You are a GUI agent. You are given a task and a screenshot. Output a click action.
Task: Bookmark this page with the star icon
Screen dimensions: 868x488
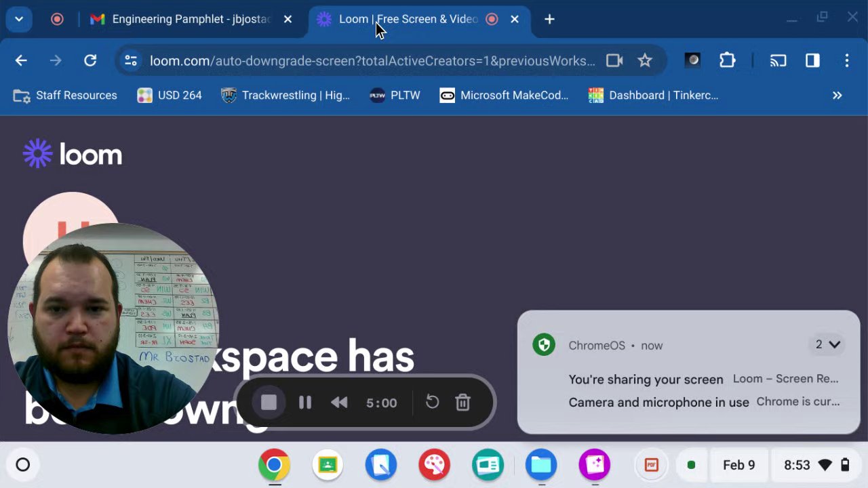point(645,61)
